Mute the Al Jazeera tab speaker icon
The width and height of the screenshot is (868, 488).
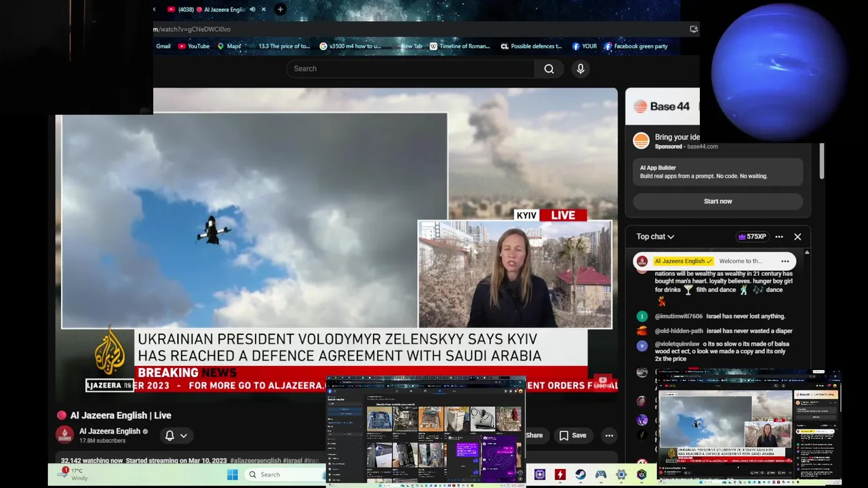click(x=252, y=9)
